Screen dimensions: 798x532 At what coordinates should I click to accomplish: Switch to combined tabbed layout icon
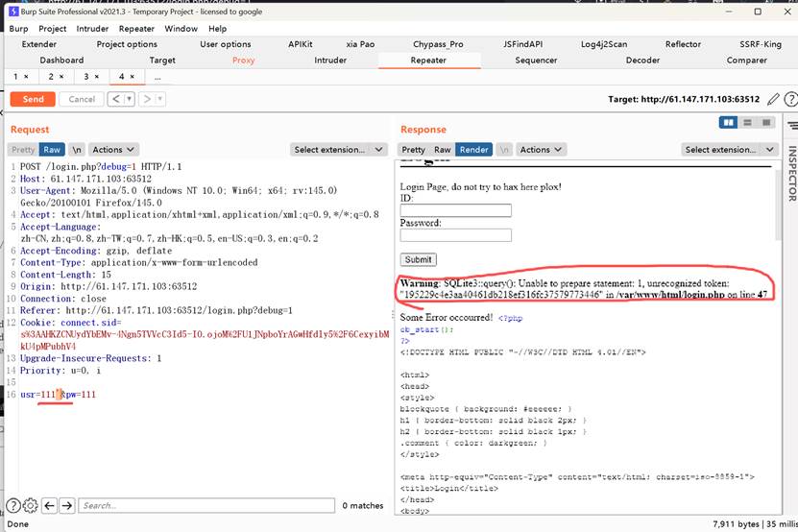tap(766, 122)
